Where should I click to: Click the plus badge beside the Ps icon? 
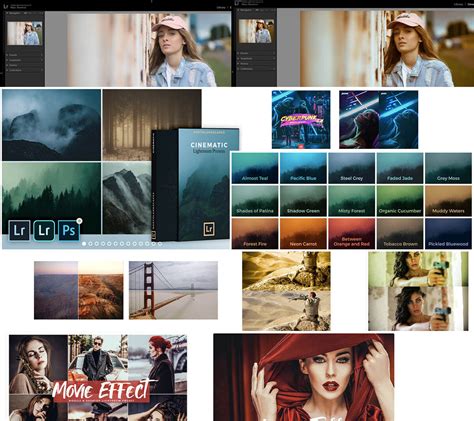pyautogui.click(x=79, y=221)
